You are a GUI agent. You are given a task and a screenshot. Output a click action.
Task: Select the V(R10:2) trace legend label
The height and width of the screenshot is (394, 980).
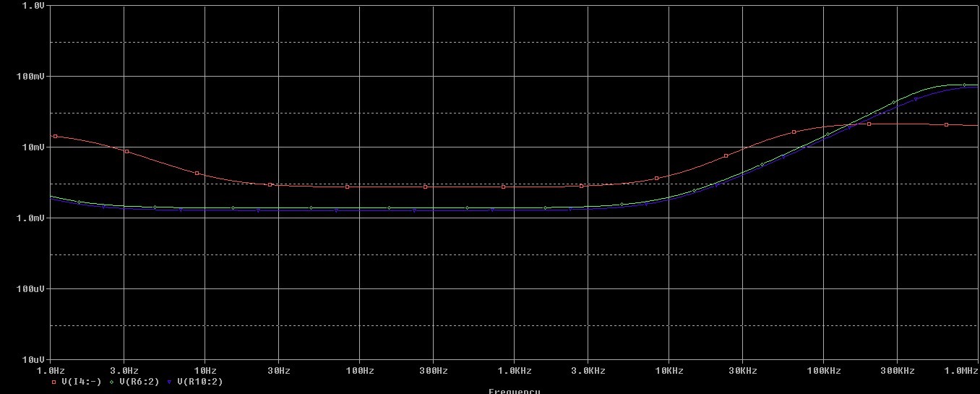click(199, 382)
